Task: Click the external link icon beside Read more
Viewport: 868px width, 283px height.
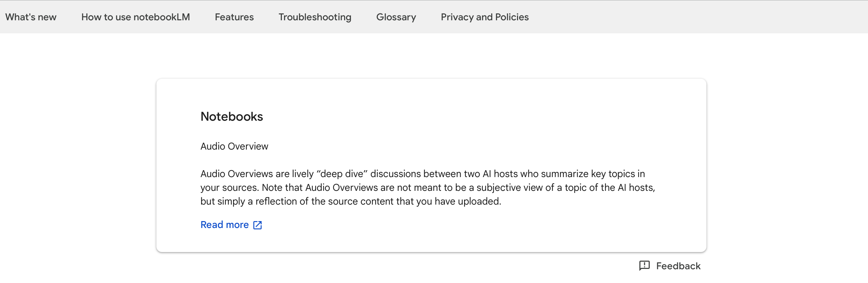Action: 257,225
